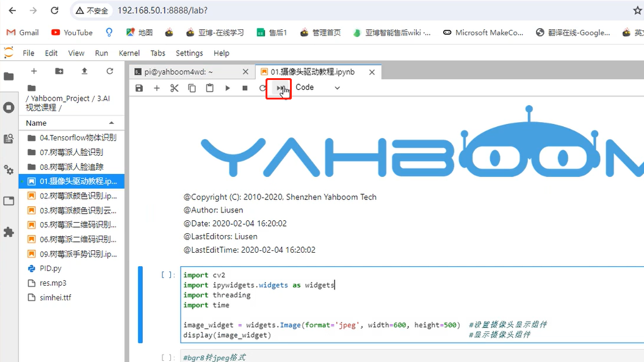
Task: Run the selected cell with play icon
Action: coord(227,88)
